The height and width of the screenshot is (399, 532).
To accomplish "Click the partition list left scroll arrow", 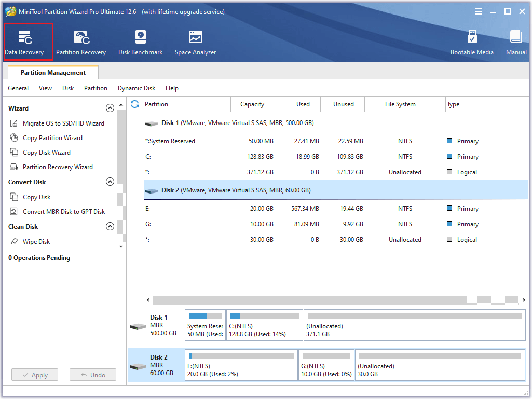I will (148, 300).
